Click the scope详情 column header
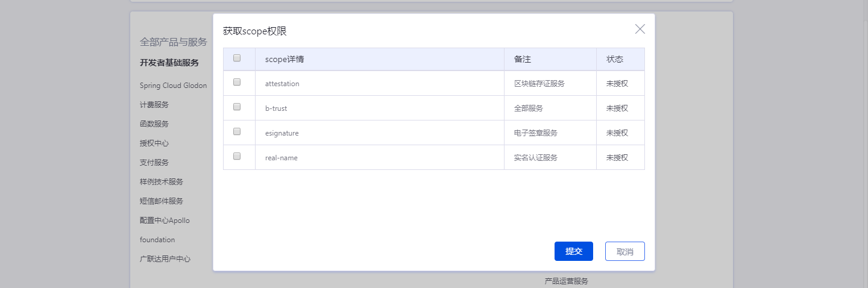The width and height of the screenshot is (868, 288). point(285,60)
